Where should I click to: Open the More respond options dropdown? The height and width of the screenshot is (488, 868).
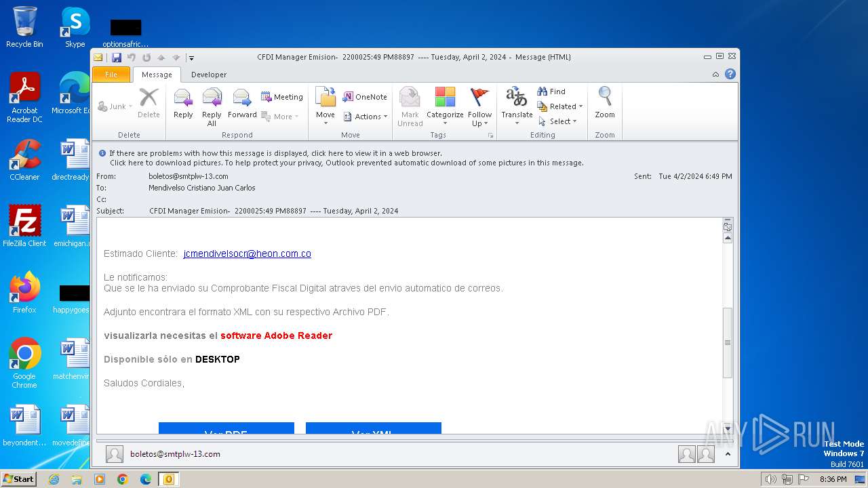click(280, 117)
